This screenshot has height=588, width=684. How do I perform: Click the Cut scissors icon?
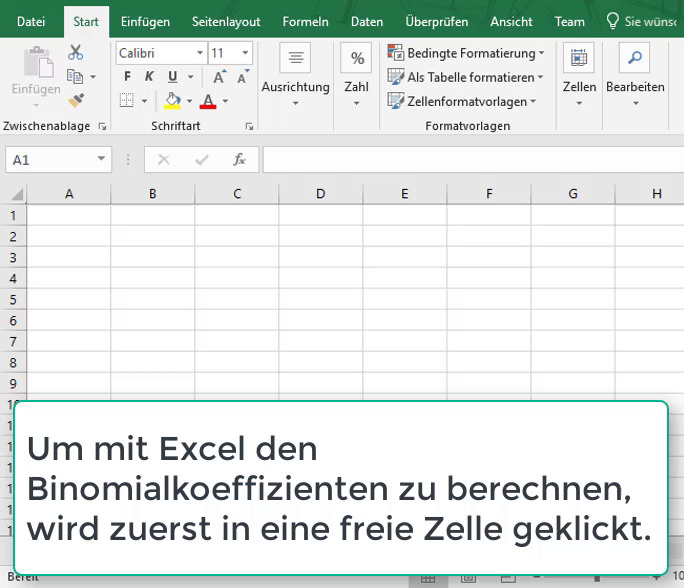[x=75, y=52]
